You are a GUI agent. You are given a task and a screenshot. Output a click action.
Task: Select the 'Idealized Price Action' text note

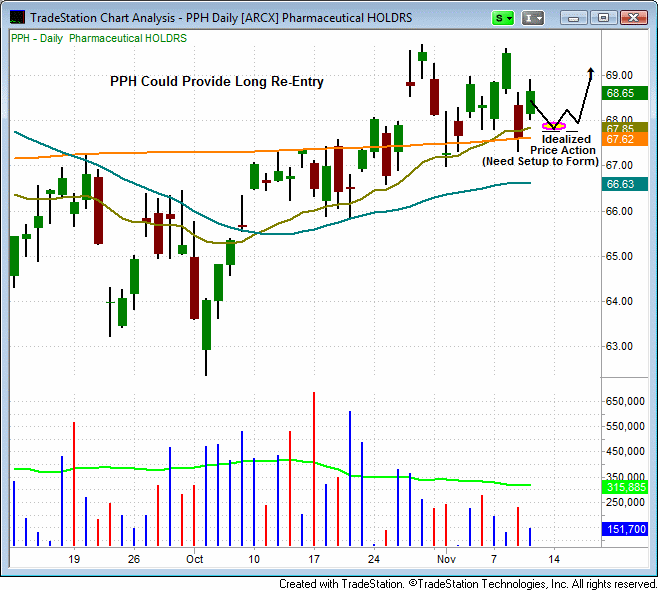(x=562, y=144)
